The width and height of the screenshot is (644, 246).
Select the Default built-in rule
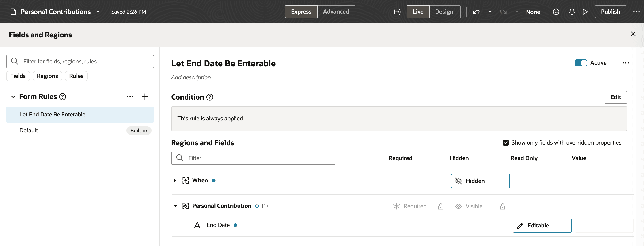coord(29,130)
